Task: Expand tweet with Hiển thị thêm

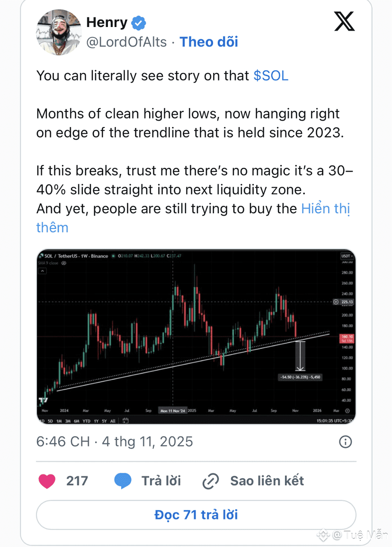Action: (x=325, y=209)
